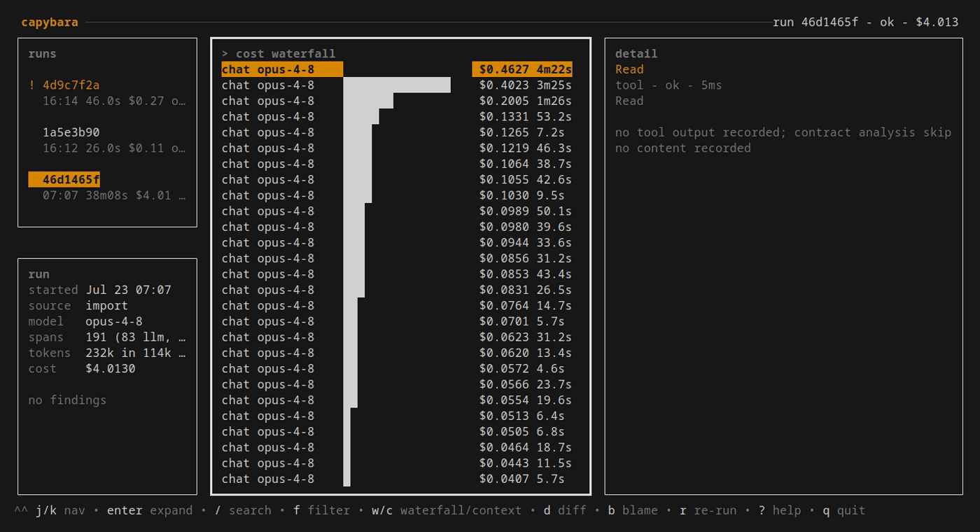Select the chat span costing $0.0944
980x532 pixels.
pos(397,243)
